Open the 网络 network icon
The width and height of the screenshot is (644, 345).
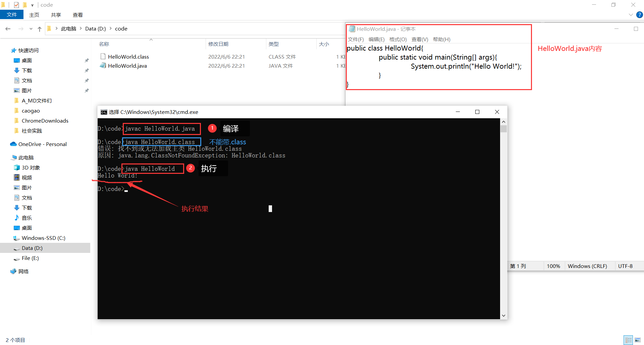point(13,271)
